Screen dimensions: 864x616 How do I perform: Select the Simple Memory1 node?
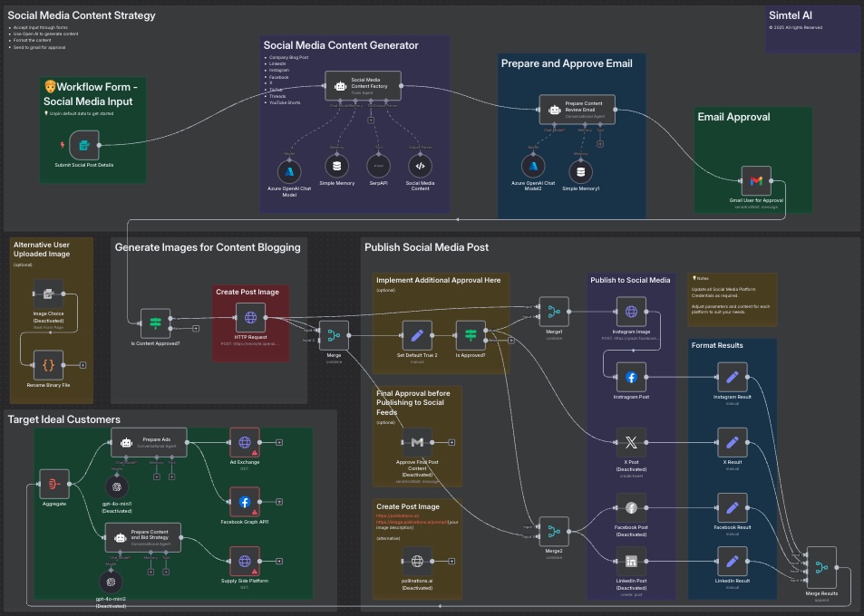tap(581, 171)
